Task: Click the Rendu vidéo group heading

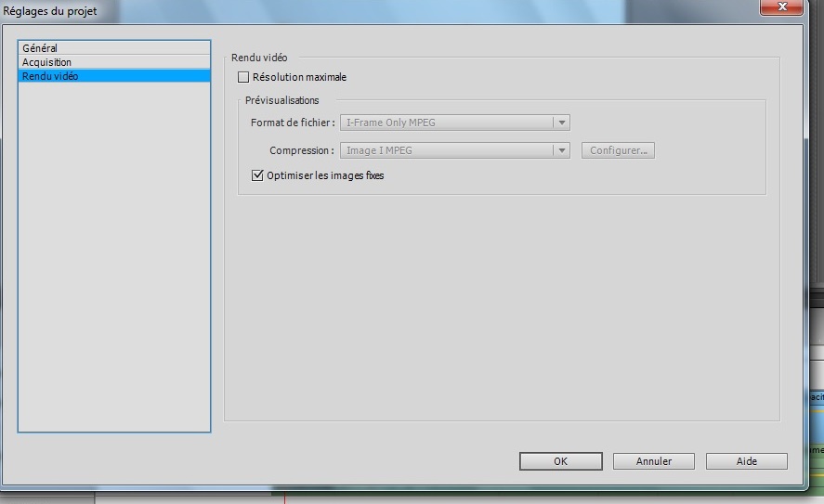Action: pos(259,58)
